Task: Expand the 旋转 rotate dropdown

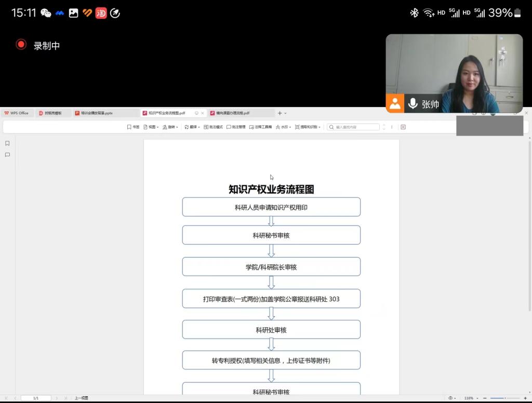Action: tap(170, 127)
